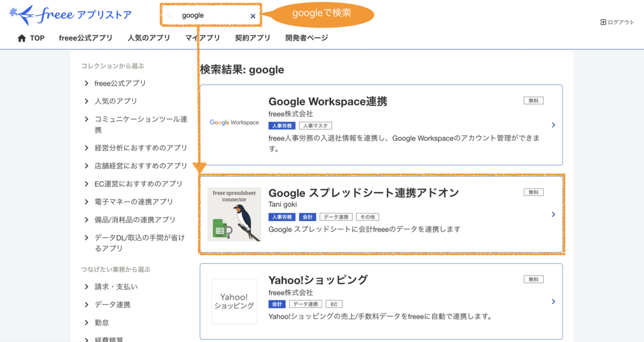Open the freee公式アプリ nav tab

click(x=86, y=38)
